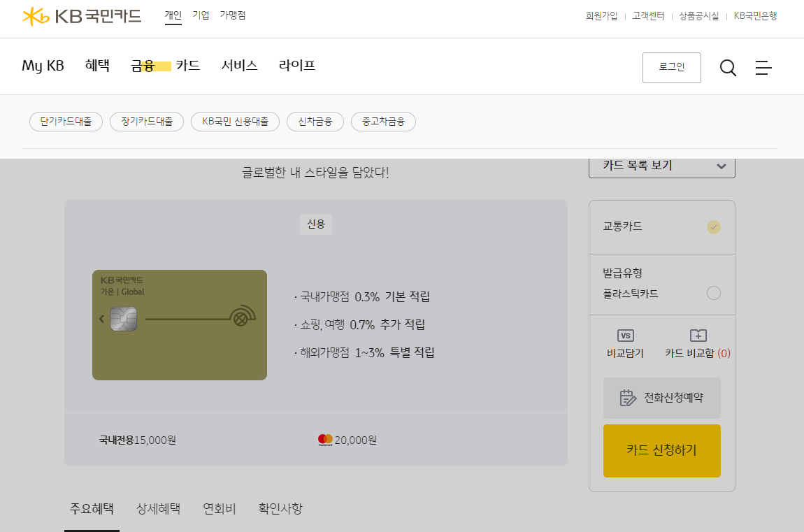The height and width of the screenshot is (532, 804).
Task: Open the hamburger full menu icon
Action: pyautogui.click(x=763, y=68)
